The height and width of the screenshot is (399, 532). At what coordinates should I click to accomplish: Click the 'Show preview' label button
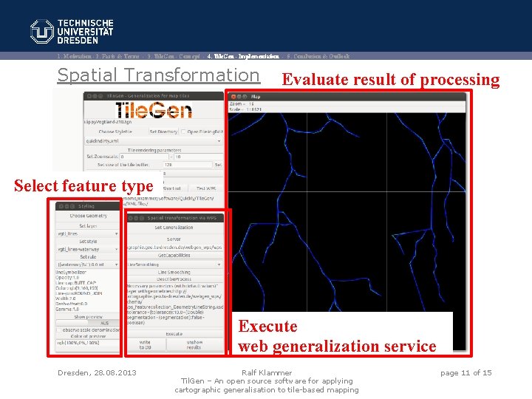tap(88, 316)
